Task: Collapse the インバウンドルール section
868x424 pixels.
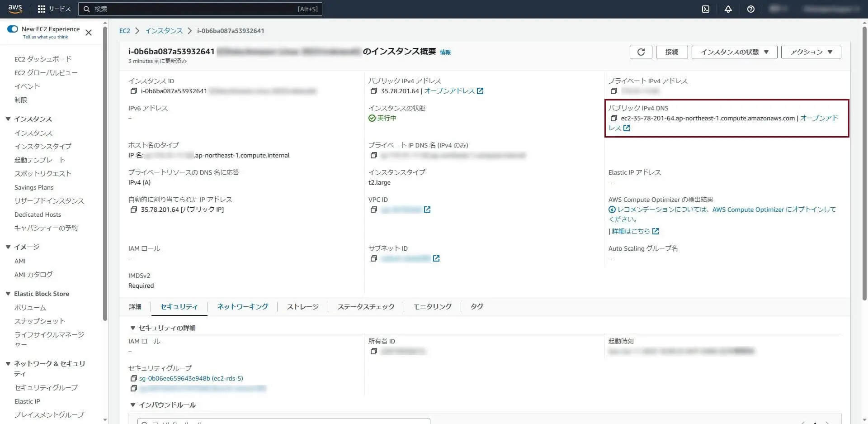Action: [x=133, y=405]
